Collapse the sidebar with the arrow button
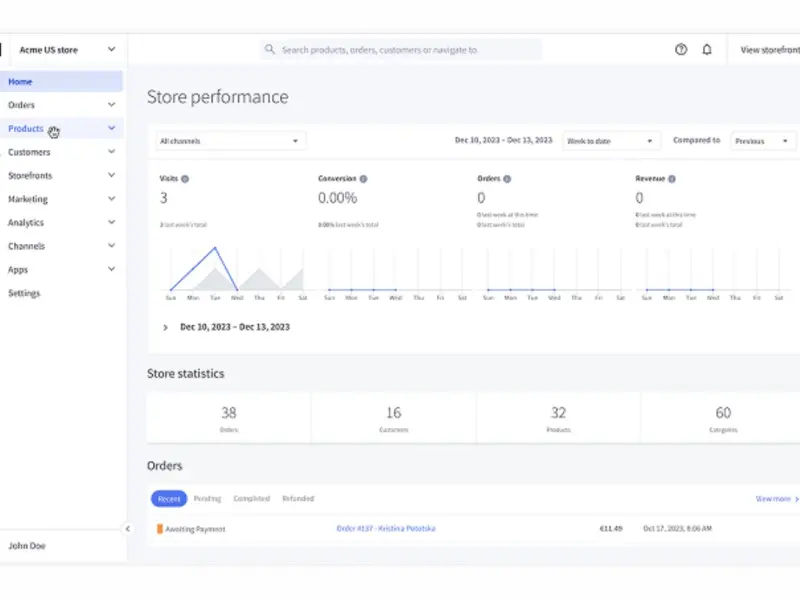The width and height of the screenshot is (800, 600). pyautogui.click(x=128, y=529)
